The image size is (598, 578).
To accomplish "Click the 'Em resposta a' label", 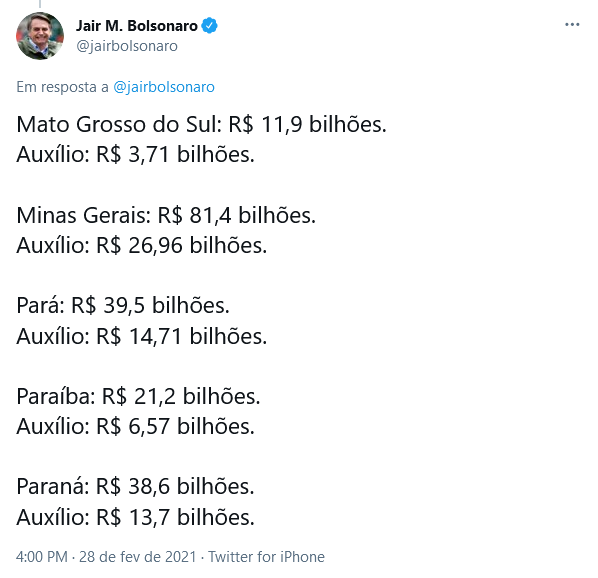I will (63, 87).
